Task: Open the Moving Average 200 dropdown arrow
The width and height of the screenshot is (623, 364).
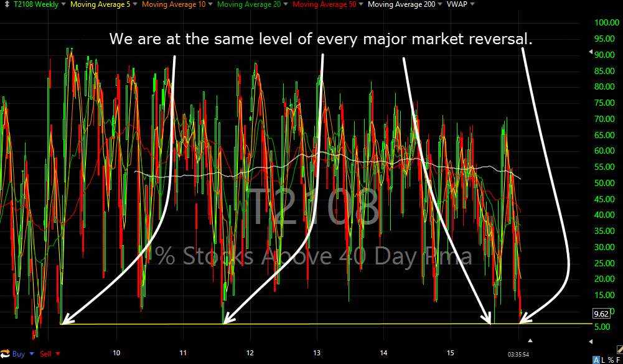Action: point(441,4)
